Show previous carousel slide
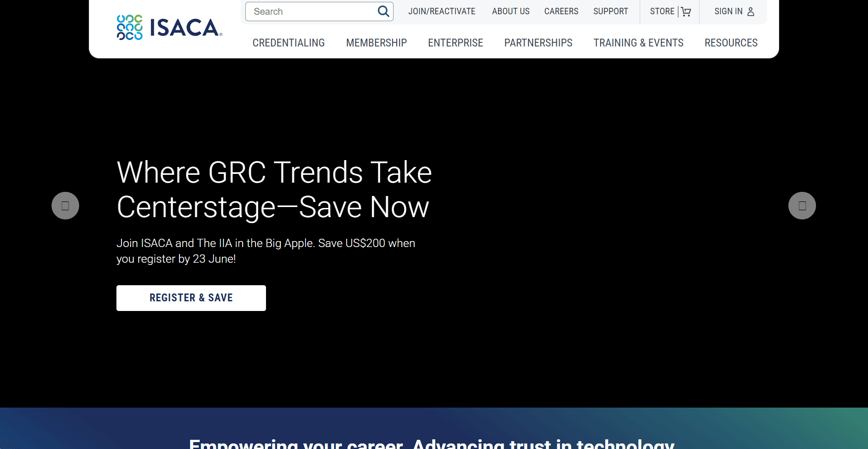The image size is (868, 449). point(65,206)
